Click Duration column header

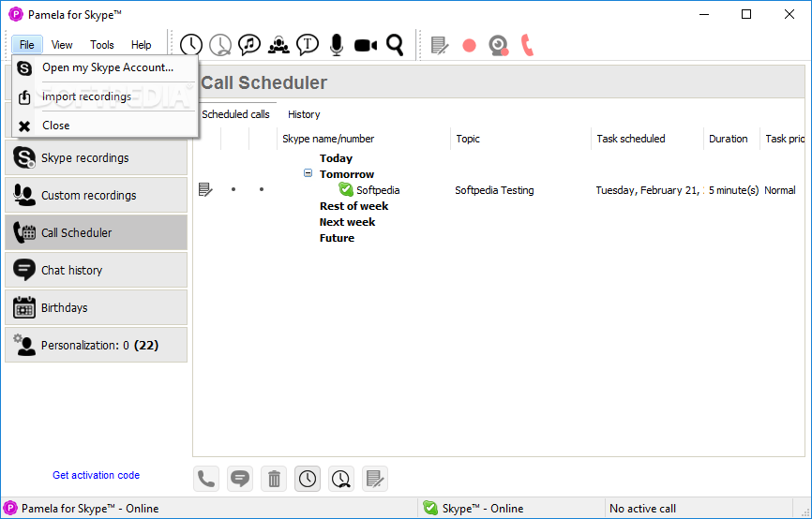(731, 139)
